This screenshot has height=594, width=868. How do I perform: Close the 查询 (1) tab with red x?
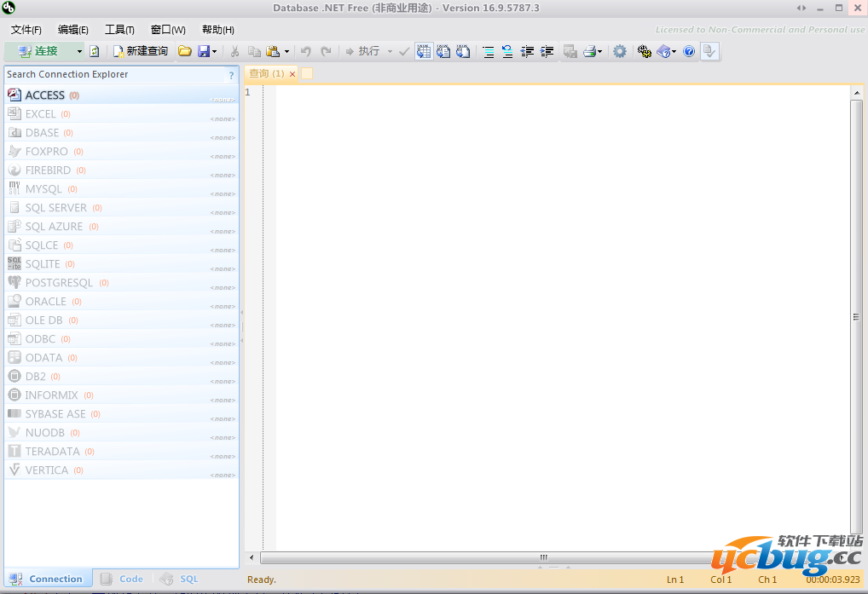[292, 74]
